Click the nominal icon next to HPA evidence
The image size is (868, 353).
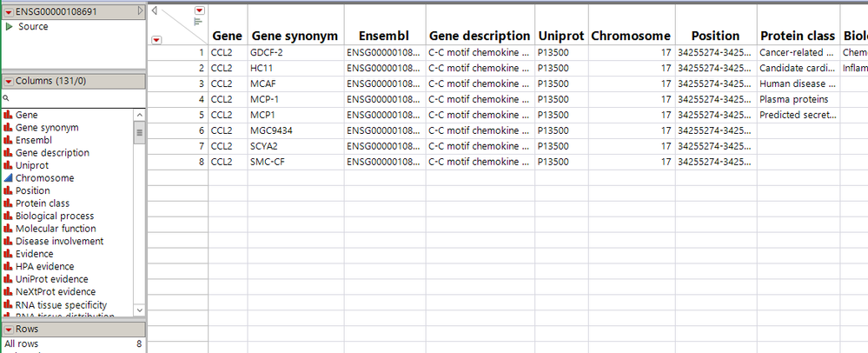coord(8,267)
